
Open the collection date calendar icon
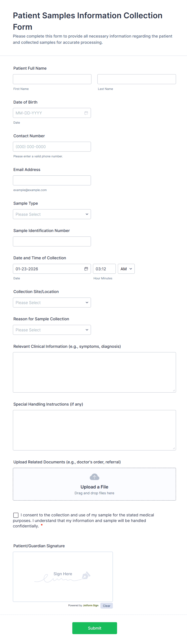click(x=86, y=269)
